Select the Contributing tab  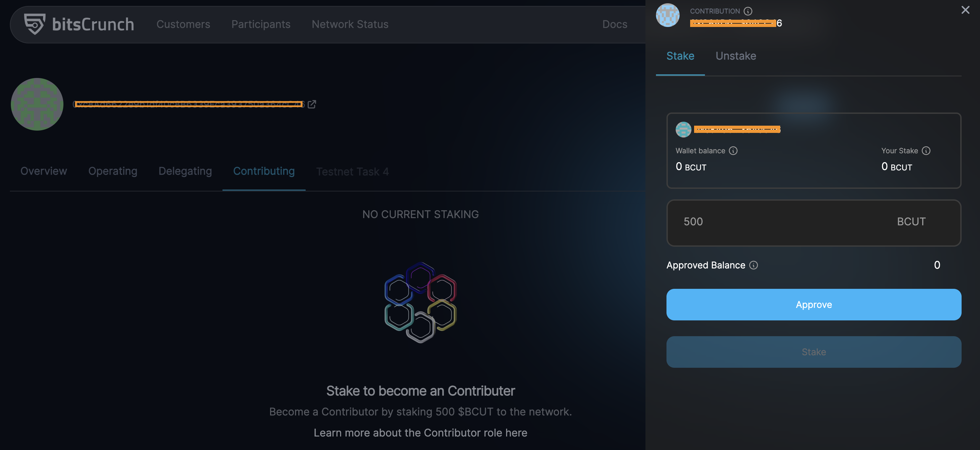(x=264, y=171)
